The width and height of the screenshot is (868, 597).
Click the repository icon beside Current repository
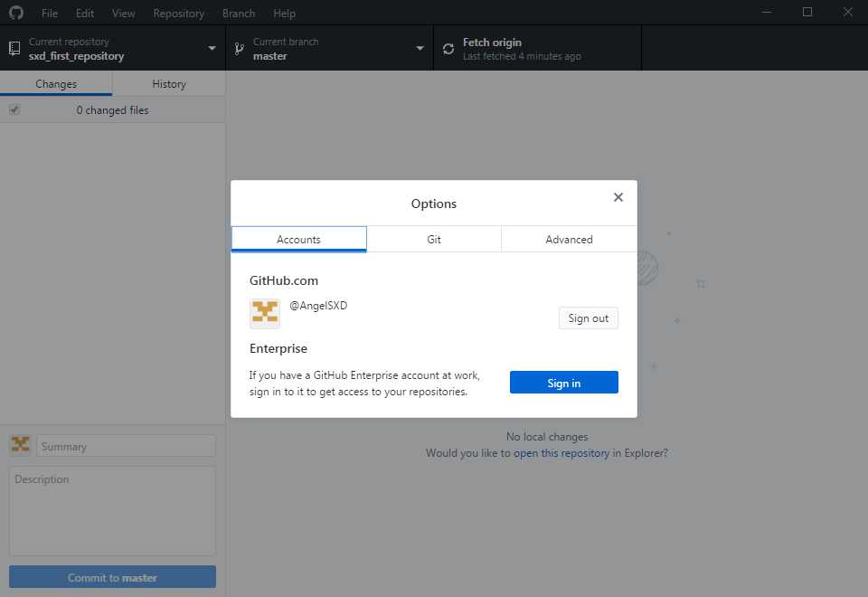[15, 49]
